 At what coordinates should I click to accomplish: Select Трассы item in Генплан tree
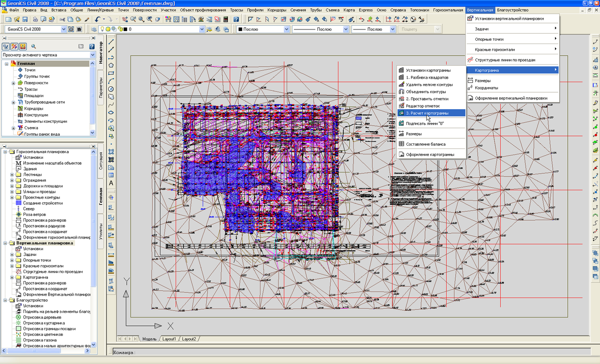(31, 89)
